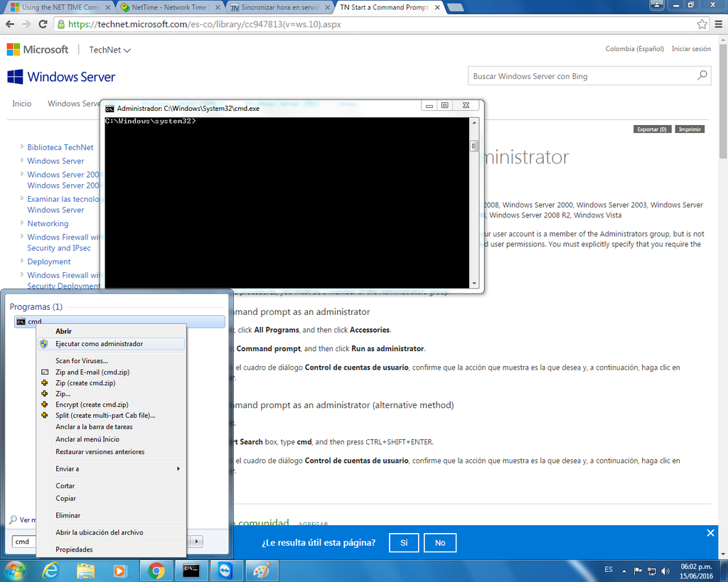Click the Chrome forward arrow
The width and height of the screenshot is (728, 582).
[x=26, y=24]
